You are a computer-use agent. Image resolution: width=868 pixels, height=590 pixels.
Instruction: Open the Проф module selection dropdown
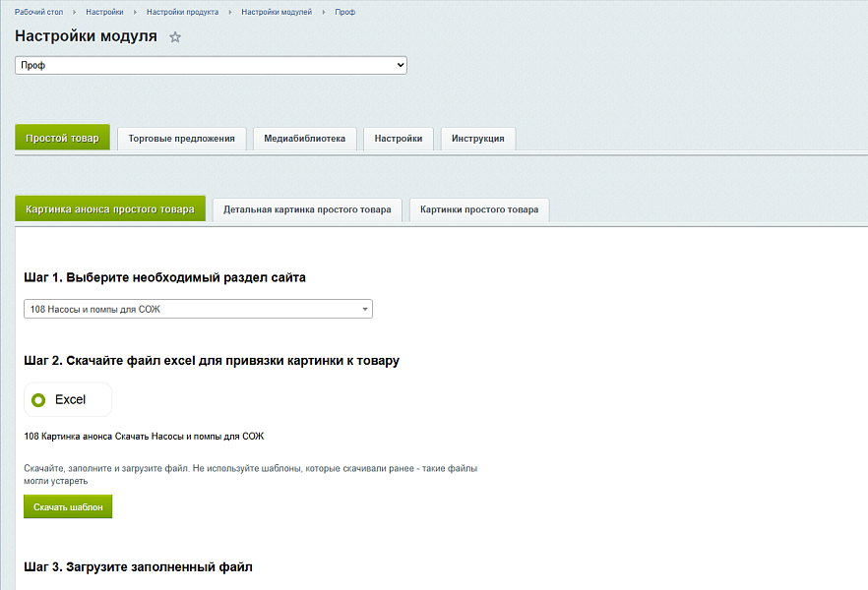[211, 65]
